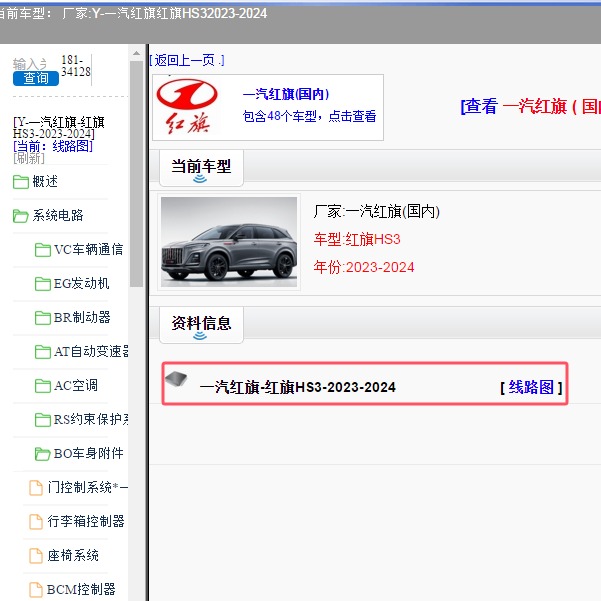Select the AC空调 tree label
This screenshot has height=601, width=601.
[x=76, y=386]
